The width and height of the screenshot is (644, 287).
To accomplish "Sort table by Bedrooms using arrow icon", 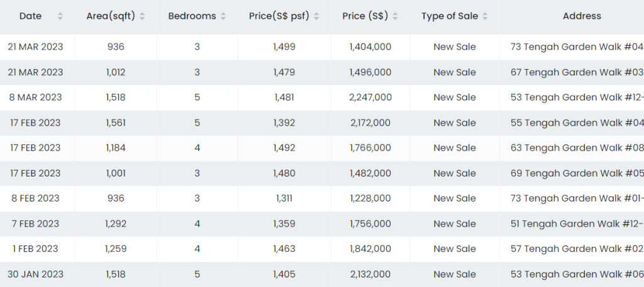I will click(223, 16).
